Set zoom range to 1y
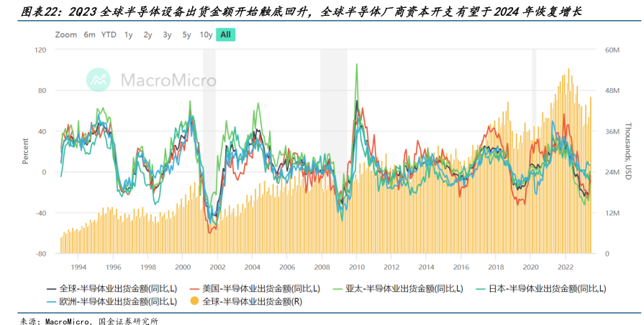The height and width of the screenshot is (325, 644). click(128, 35)
